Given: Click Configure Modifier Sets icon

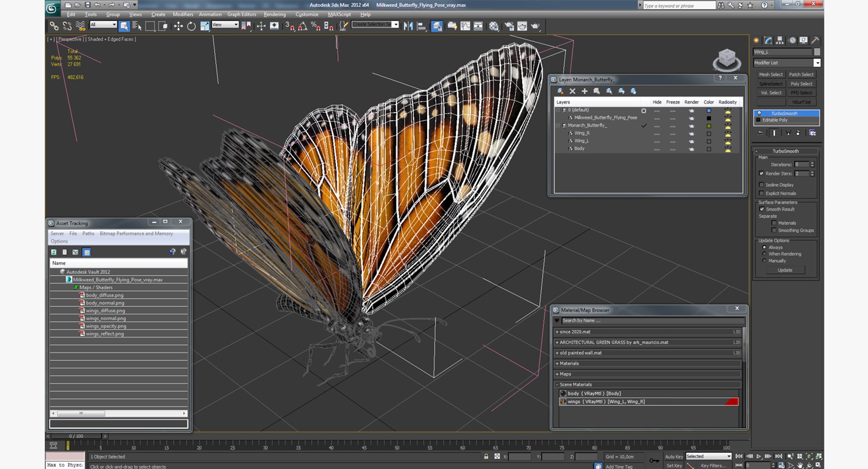Looking at the screenshot, I should (812, 133).
